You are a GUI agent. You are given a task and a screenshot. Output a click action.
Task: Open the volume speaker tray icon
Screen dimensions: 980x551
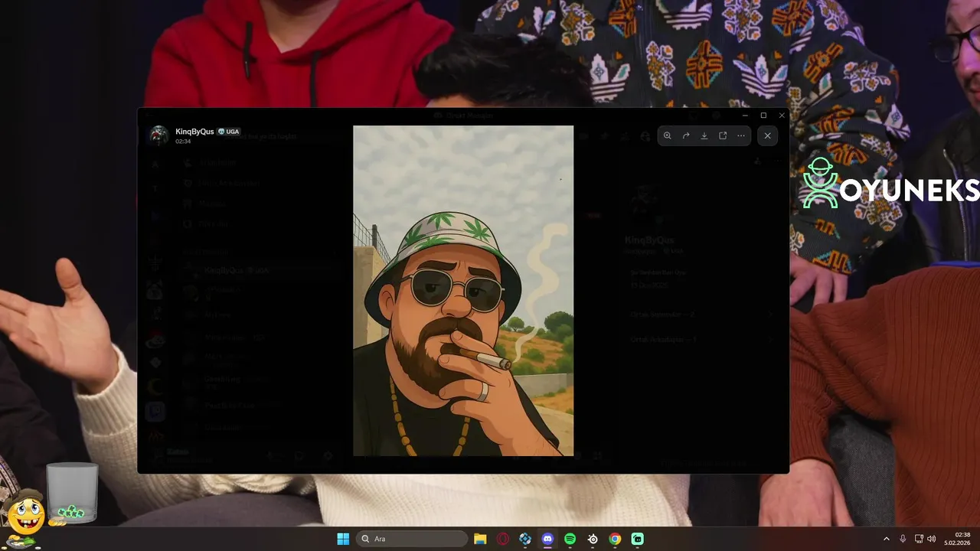point(932,539)
